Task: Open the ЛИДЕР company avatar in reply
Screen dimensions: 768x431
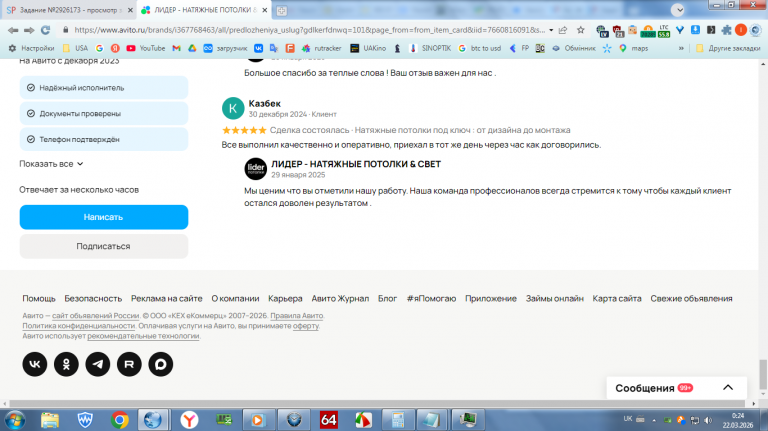Action: pyautogui.click(x=256, y=169)
